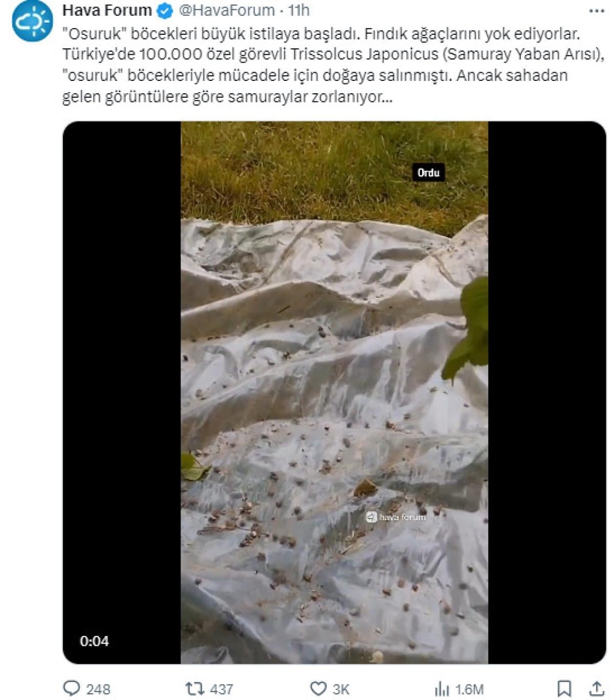The height and width of the screenshot is (700, 614).
Task: Repost using the retweet arrows icon
Action: point(195,688)
